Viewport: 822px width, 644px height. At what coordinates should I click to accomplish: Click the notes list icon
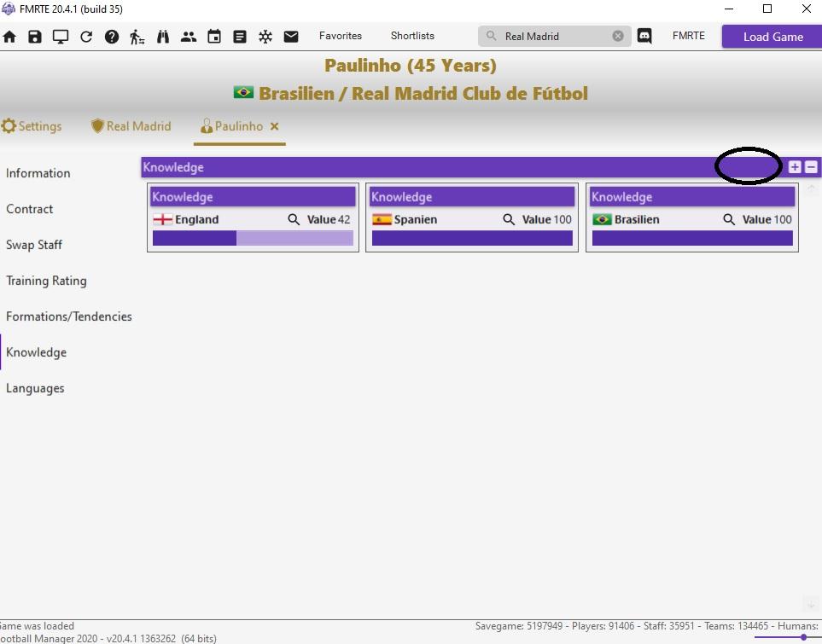click(240, 37)
